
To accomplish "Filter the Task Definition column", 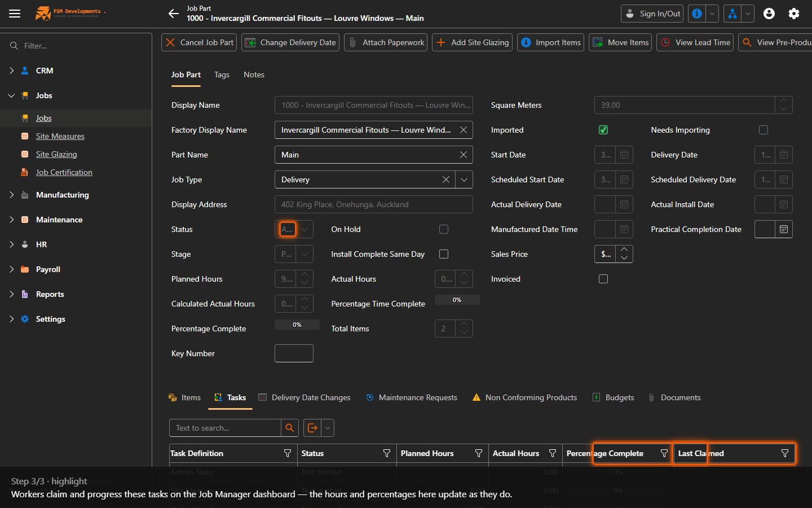I will coord(288,453).
